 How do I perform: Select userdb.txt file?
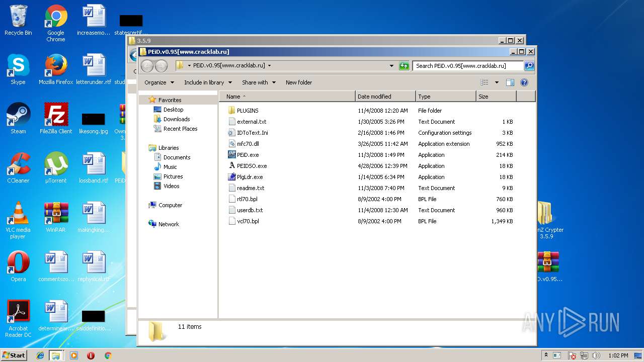click(250, 210)
